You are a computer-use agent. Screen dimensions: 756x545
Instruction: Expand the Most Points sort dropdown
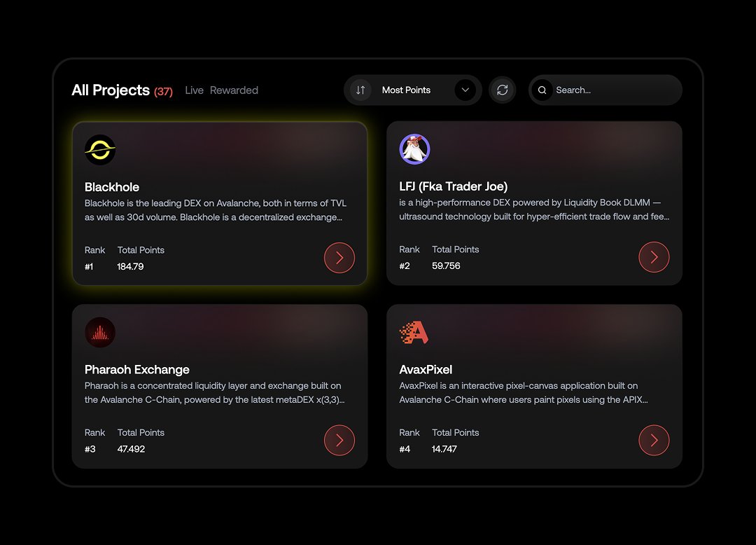click(x=413, y=90)
